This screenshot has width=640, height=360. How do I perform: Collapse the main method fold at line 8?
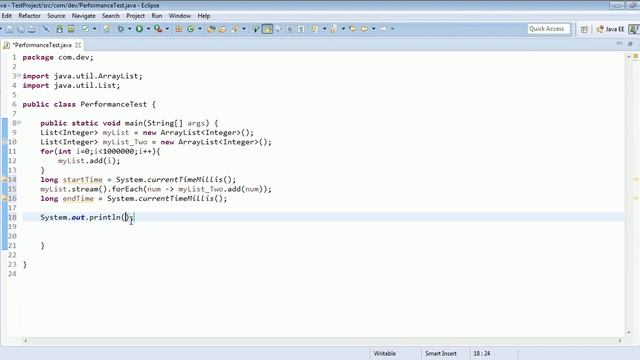[19, 122]
